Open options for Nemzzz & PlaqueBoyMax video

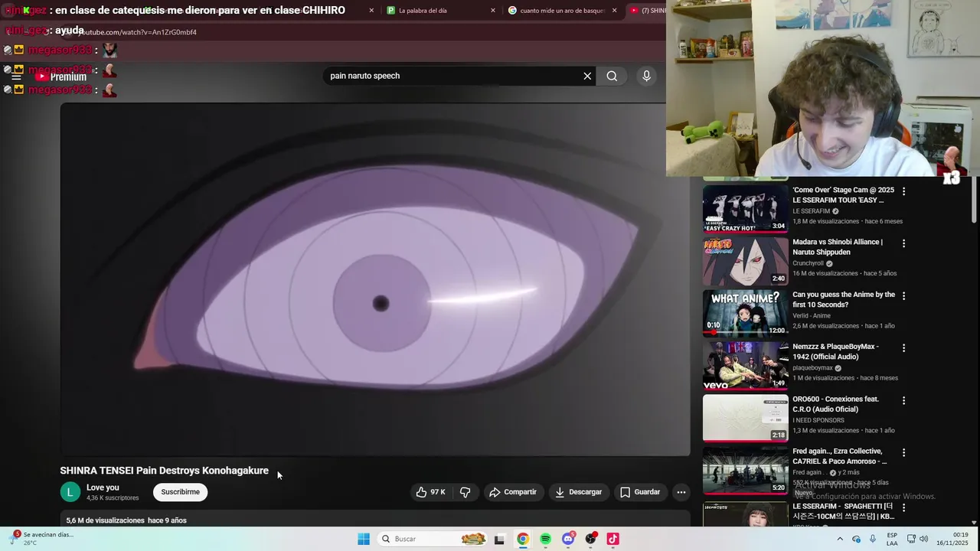pyautogui.click(x=903, y=347)
